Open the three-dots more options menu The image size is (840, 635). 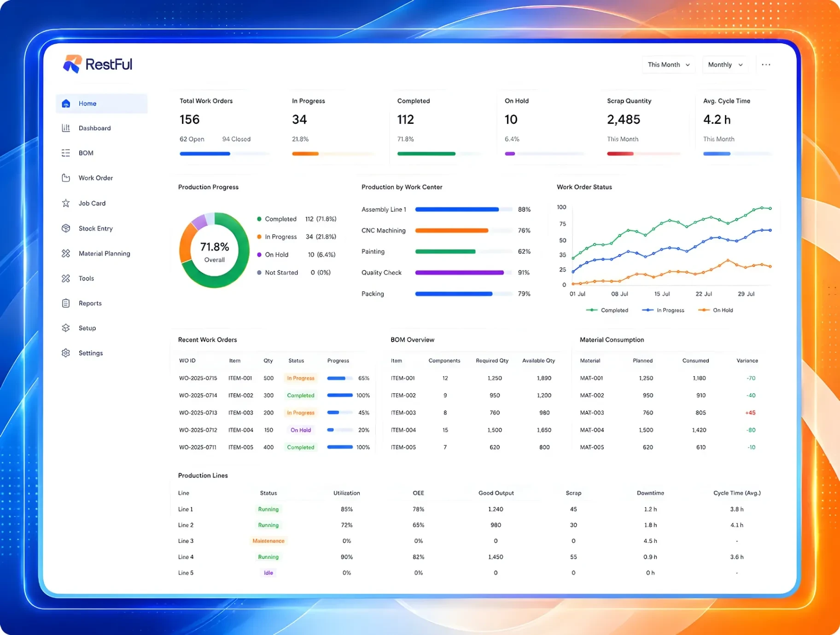766,65
